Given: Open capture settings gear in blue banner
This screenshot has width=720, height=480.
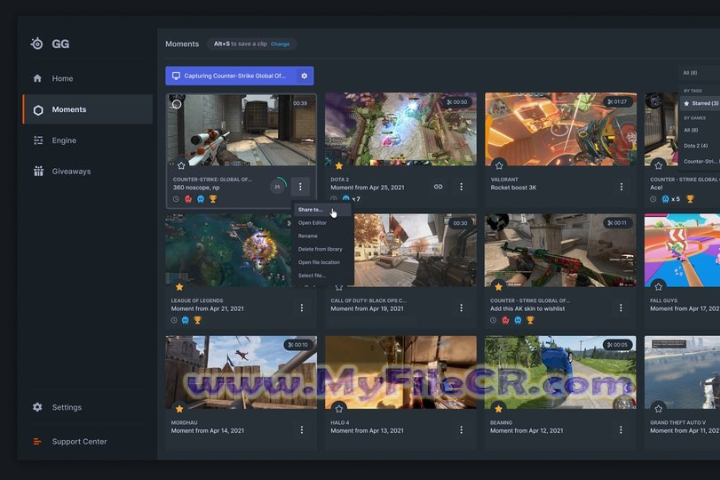Looking at the screenshot, I should click(x=304, y=76).
